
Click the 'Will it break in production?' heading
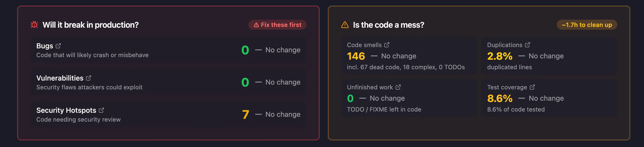coord(91,25)
